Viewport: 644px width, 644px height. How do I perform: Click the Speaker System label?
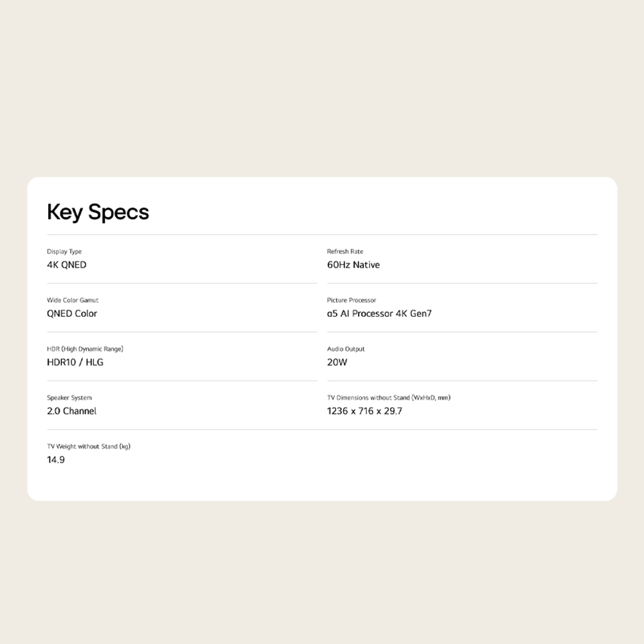click(70, 398)
